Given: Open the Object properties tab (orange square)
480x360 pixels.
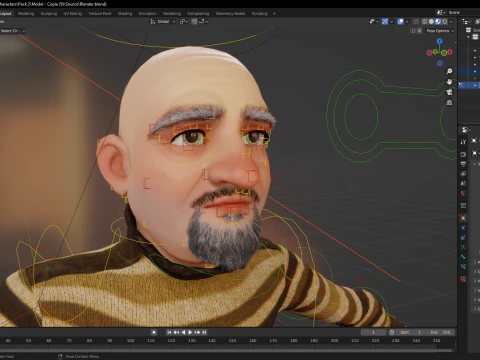Looking at the screenshot, I should pos(463,218).
